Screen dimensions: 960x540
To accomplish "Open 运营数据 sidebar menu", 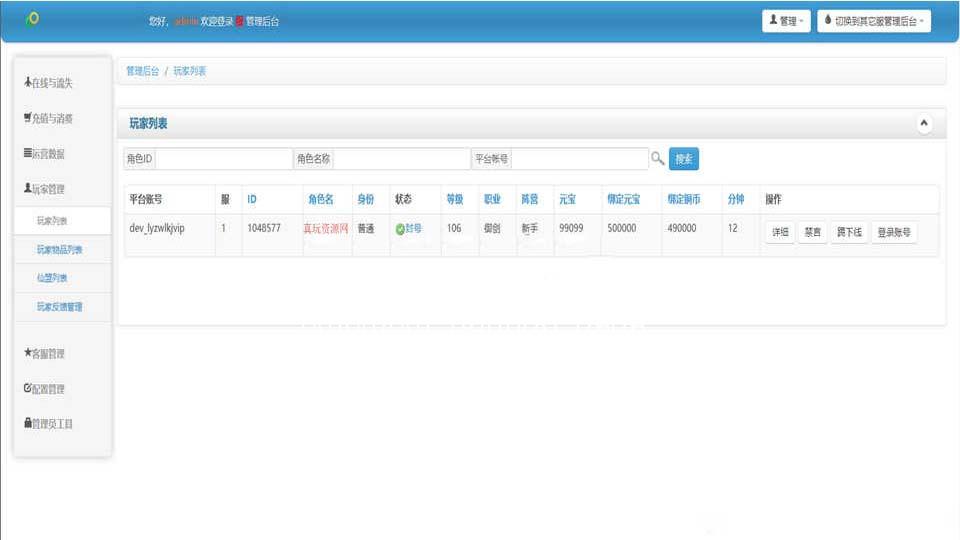I will (44, 154).
